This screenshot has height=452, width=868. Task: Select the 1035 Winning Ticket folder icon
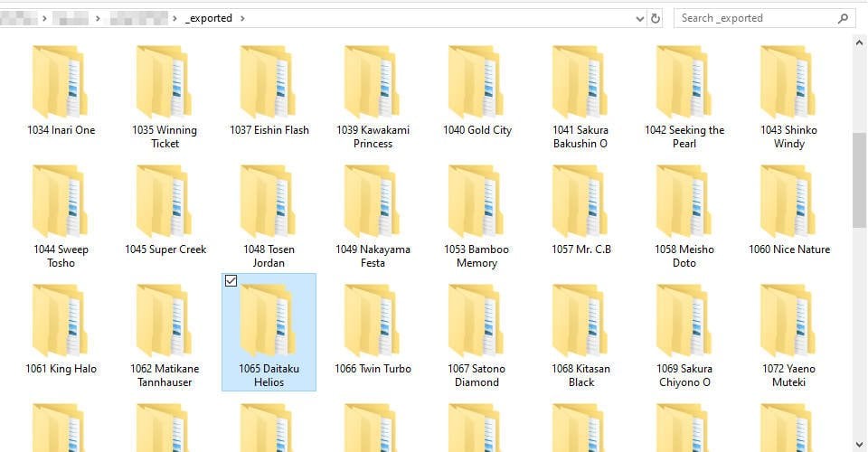click(164, 82)
